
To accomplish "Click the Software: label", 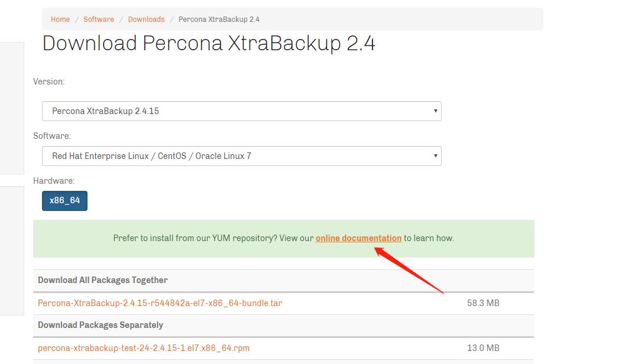I will (x=52, y=136).
